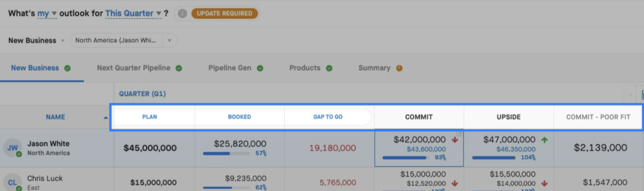Click Chris Luck's 5,765,000 gap value
This screenshot has height=191, width=644.
(x=338, y=182)
